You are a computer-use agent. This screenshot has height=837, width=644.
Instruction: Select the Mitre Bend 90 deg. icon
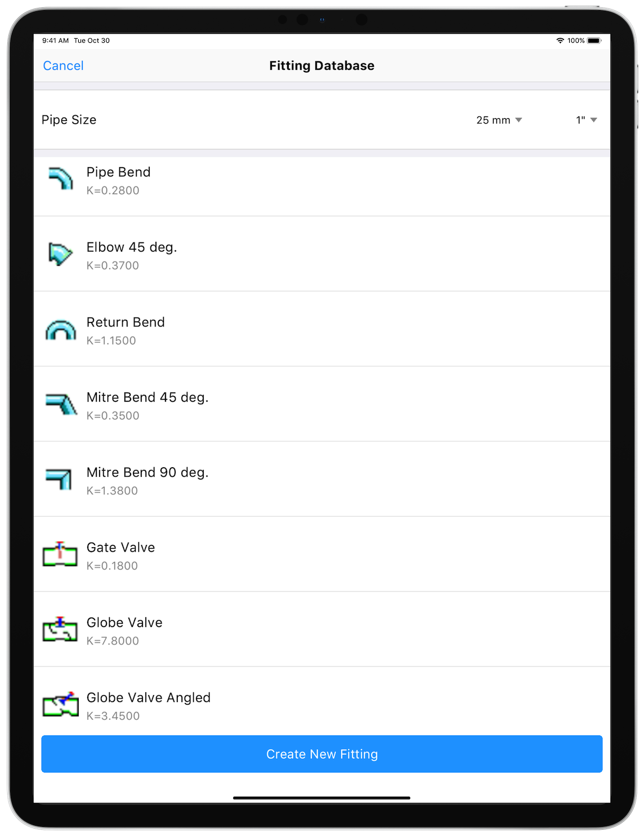point(59,480)
